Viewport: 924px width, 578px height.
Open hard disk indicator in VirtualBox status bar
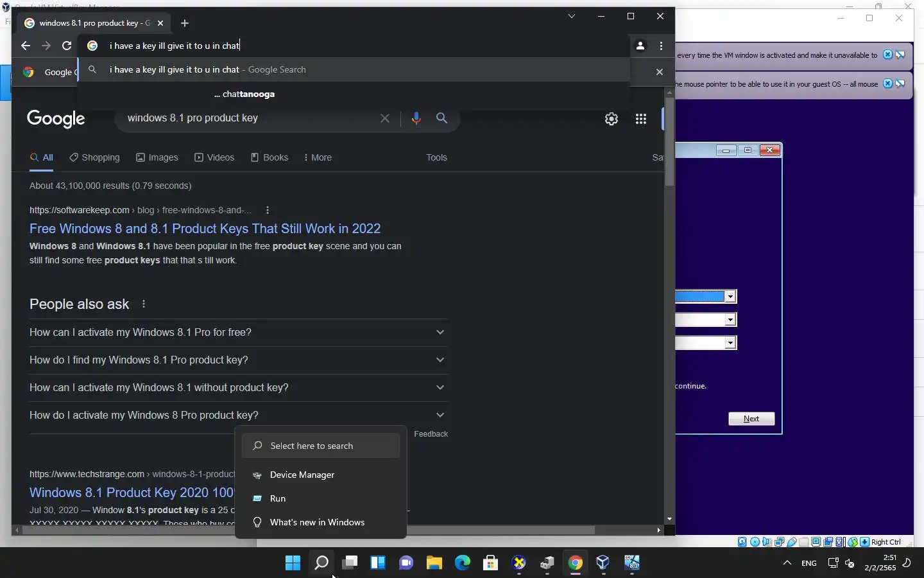[742, 541]
